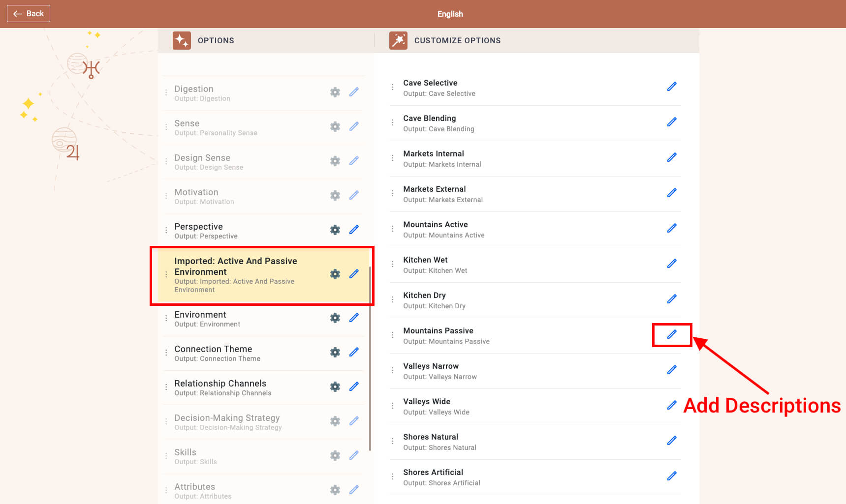846x504 pixels.
Task: Edit the Perspective option with pencil
Action: pyautogui.click(x=354, y=230)
